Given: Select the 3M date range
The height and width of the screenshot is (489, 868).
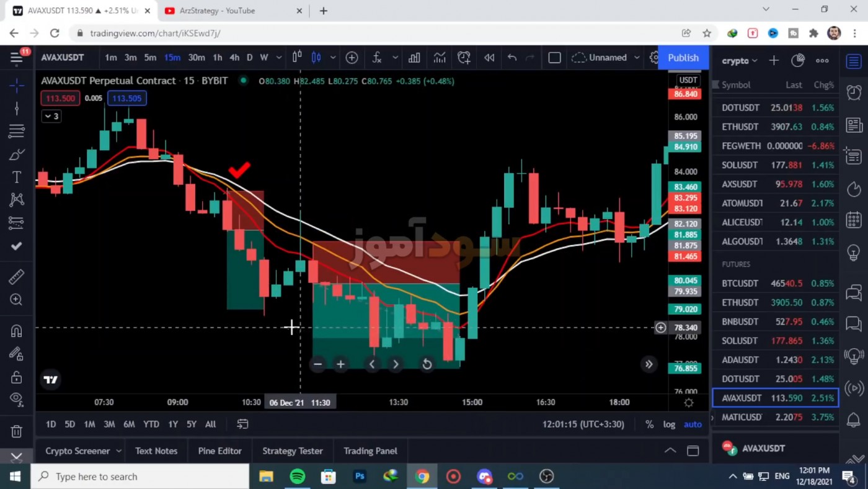Looking at the screenshot, I should (x=109, y=424).
